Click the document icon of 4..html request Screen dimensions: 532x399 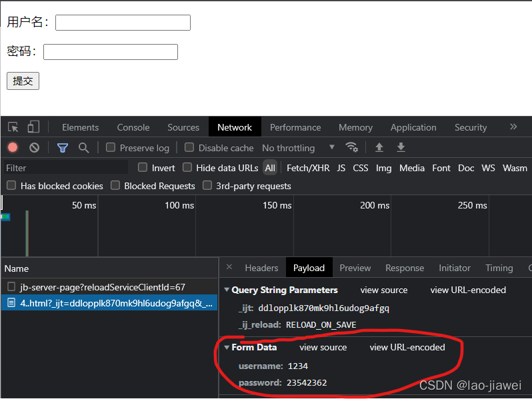click(11, 302)
